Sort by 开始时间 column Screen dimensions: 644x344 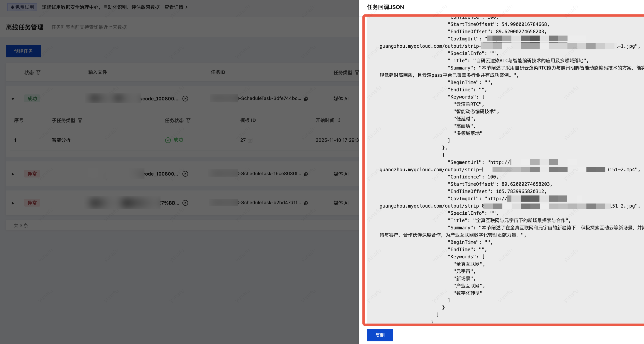point(339,120)
